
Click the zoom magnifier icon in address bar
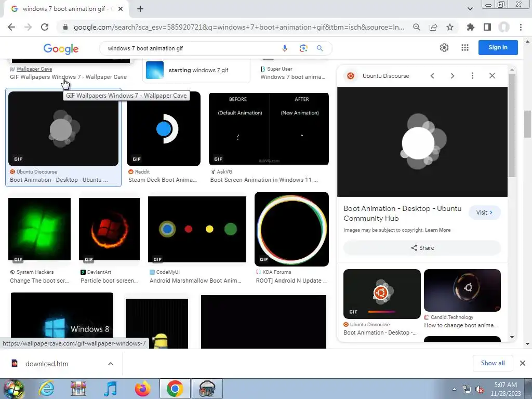point(417,27)
